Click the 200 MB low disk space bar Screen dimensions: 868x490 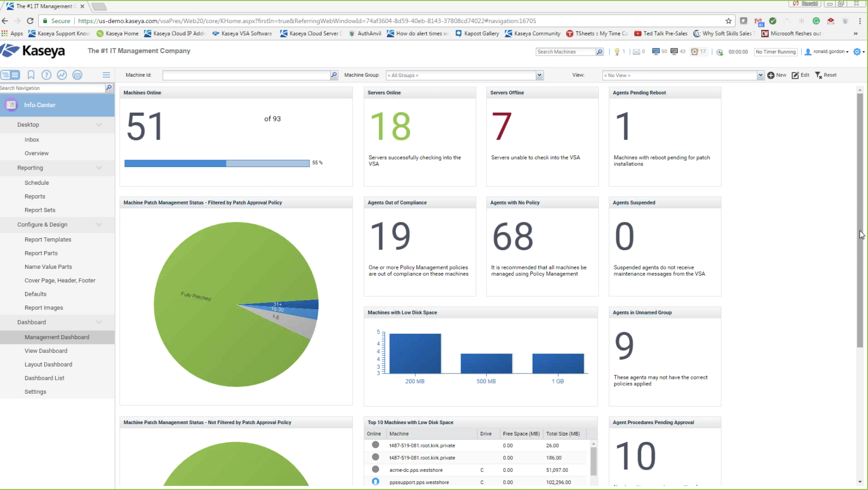[x=415, y=353]
